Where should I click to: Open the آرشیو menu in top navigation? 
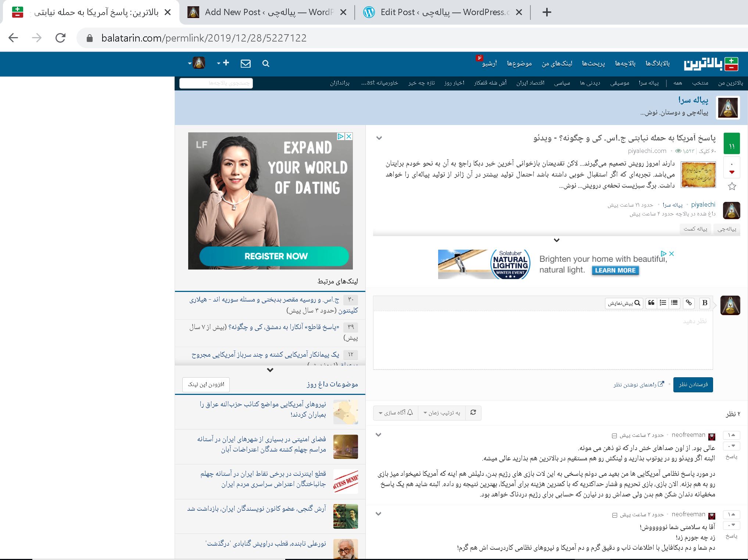(489, 64)
